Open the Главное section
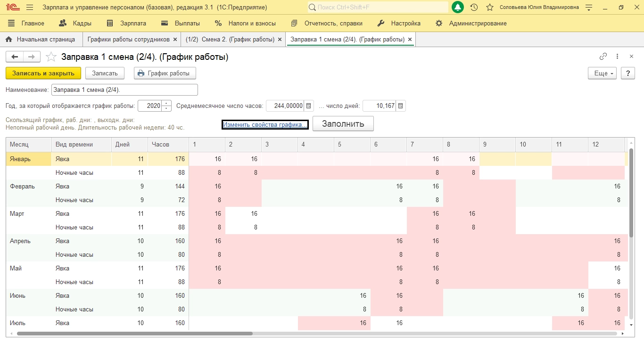This screenshot has width=644, height=343. click(x=26, y=23)
